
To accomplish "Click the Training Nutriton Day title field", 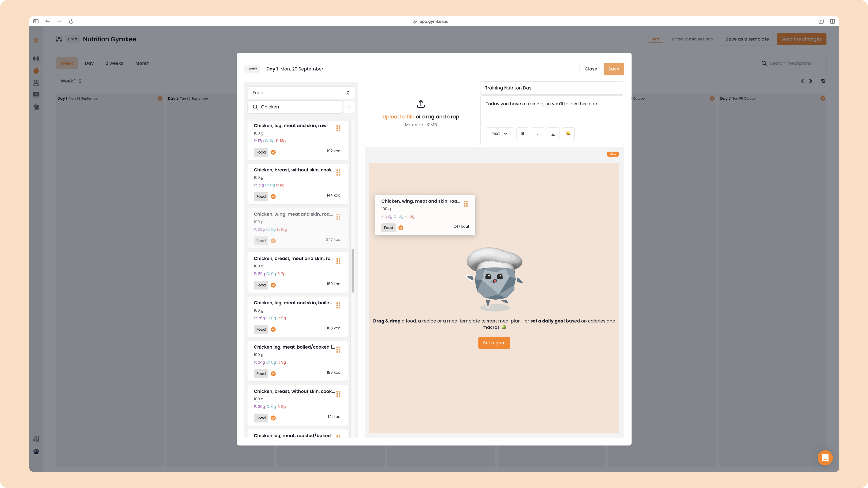I will pyautogui.click(x=552, y=88).
